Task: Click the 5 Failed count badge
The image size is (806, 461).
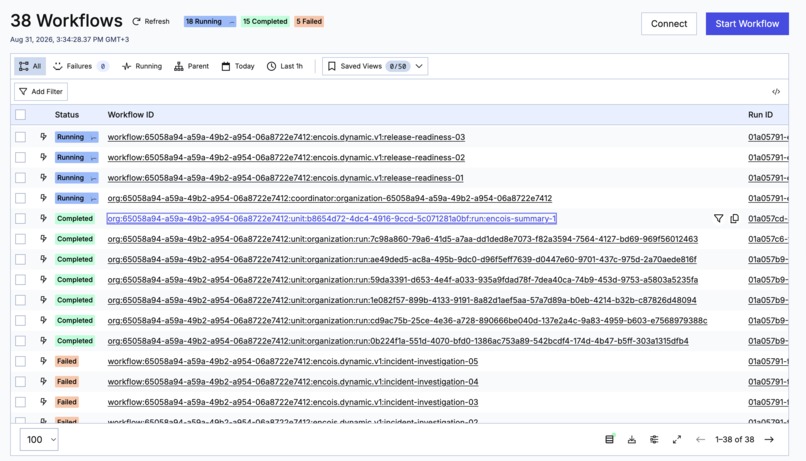Action: pos(309,22)
